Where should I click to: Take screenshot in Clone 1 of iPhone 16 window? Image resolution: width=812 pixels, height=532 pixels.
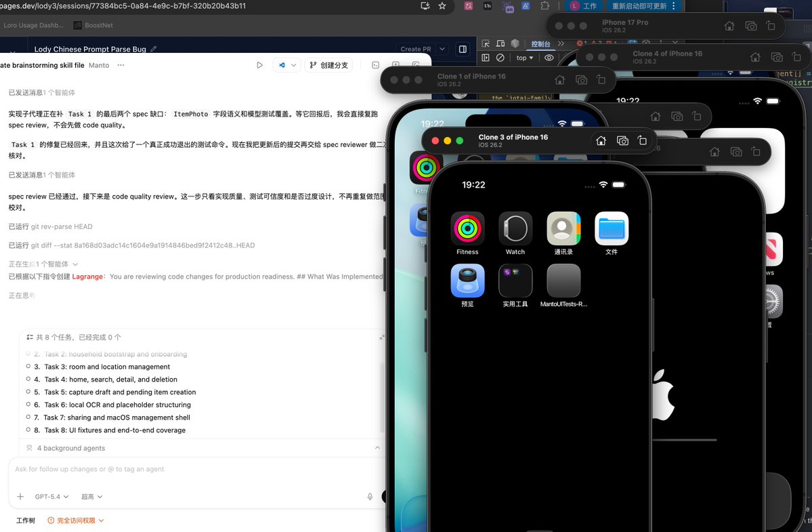tap(581, 80)
